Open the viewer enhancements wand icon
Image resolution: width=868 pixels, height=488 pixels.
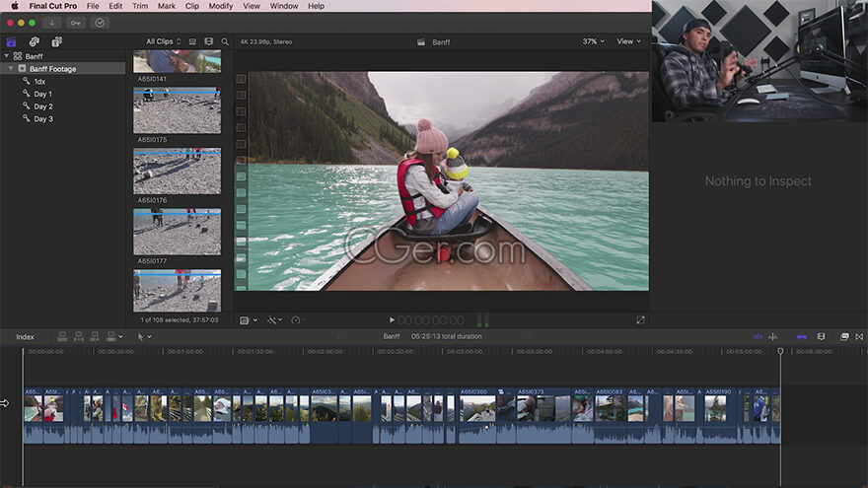click(272, 320)
